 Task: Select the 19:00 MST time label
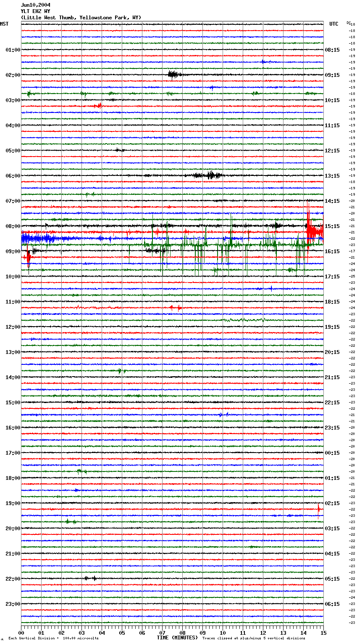pos(13,503)
